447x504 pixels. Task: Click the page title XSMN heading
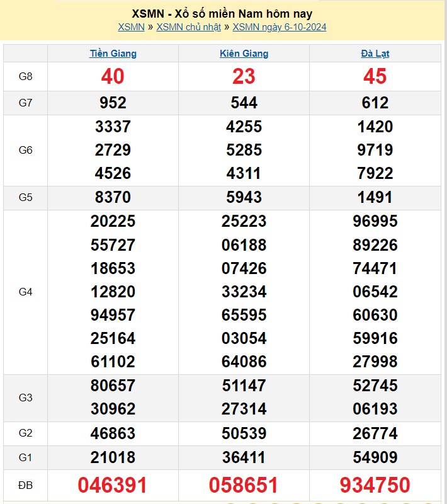point(222,13)
